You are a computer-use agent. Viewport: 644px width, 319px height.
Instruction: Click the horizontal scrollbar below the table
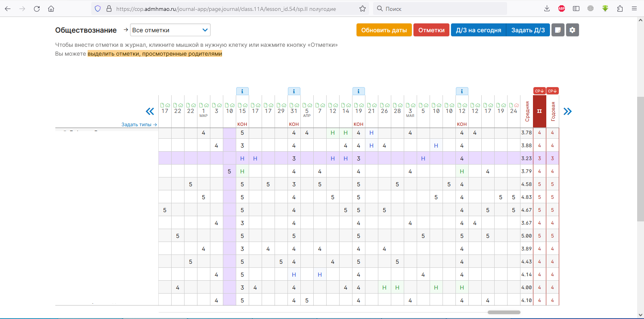504,312
